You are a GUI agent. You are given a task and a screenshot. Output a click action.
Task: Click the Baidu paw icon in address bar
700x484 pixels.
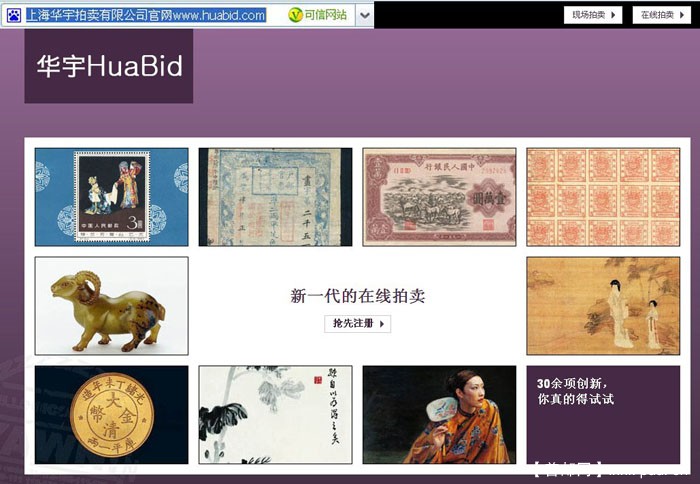tap(13, 15)
